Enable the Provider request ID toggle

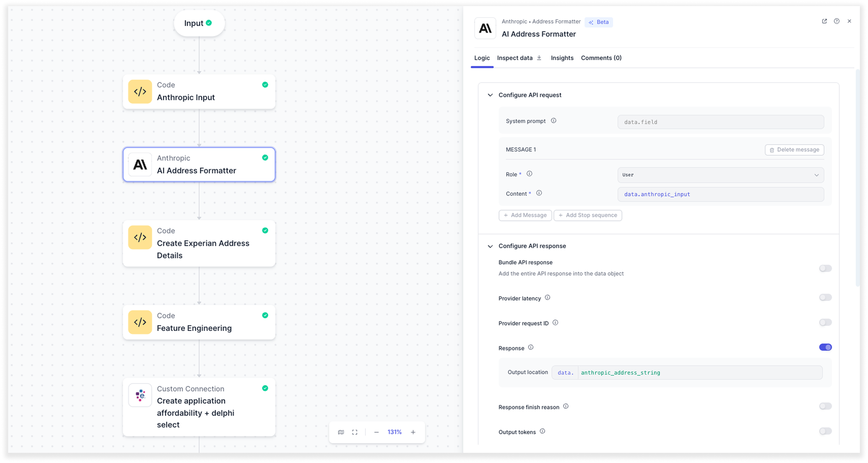point(825,322)
